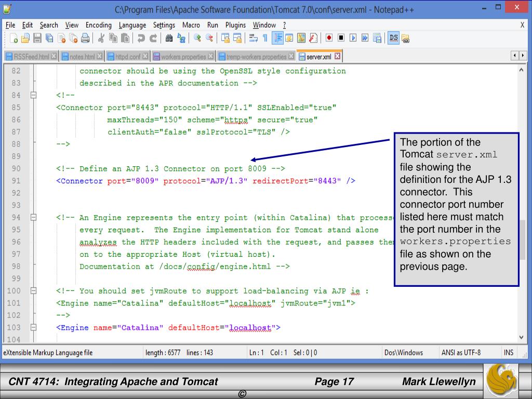Start macro recording with red dot icon
This screenshot has width=532, height=399.
coord(329,37)
